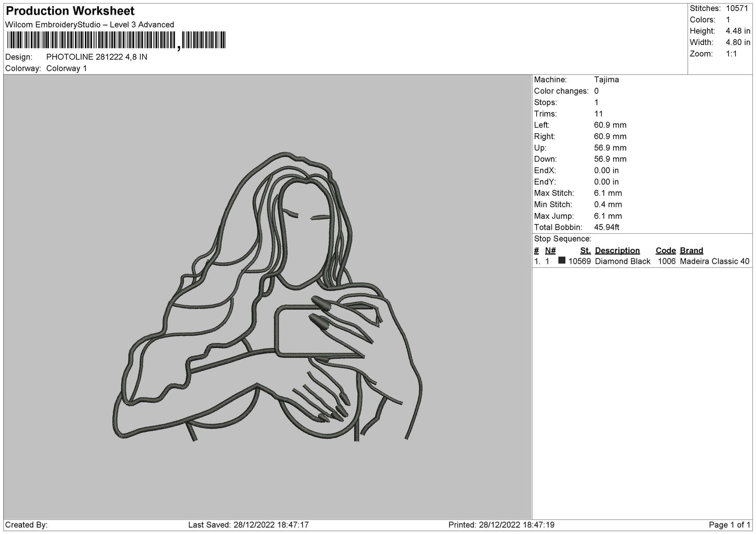Click the Page 1 of 1 text
Screen dimensions: 756x534
pos(730,525)
